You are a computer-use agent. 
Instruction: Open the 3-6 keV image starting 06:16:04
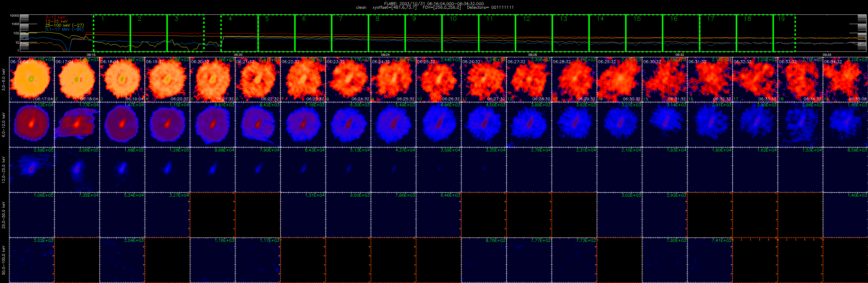32,79
